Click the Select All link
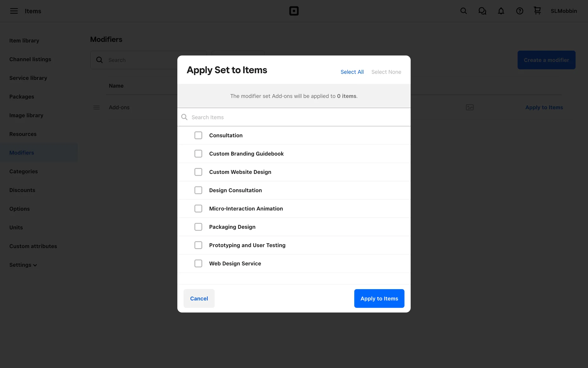The image size is (588, 368). click(x=352, y=72)
